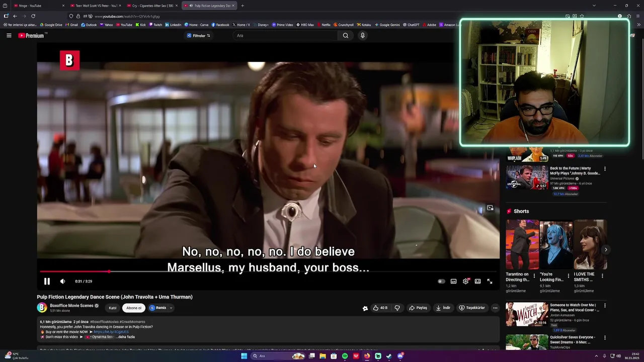Click the İndir download button
The image size is (644, 362).
pyautogui.click(x=443, y=308)
